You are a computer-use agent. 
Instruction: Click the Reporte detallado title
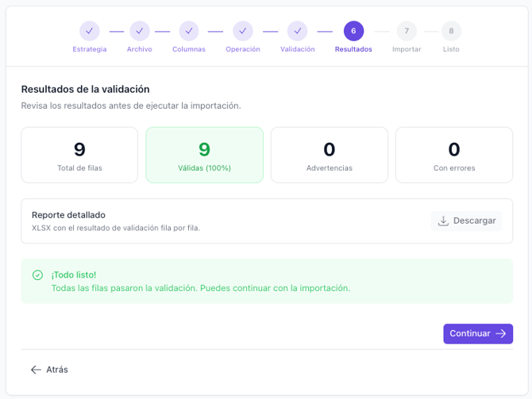tap(68, 215)
